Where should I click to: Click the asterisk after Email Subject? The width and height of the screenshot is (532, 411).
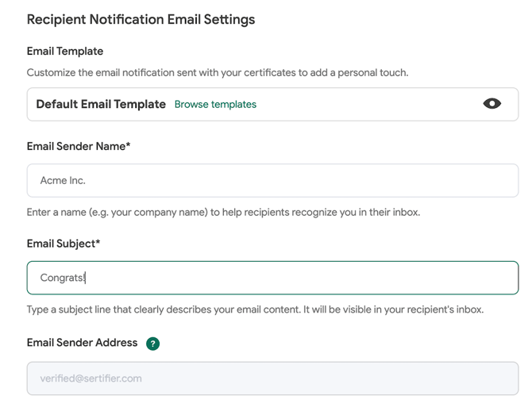coord(98,244)
